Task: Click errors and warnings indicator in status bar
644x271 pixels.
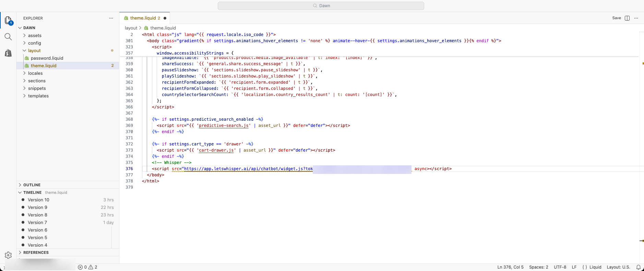Action: [87, 267]
